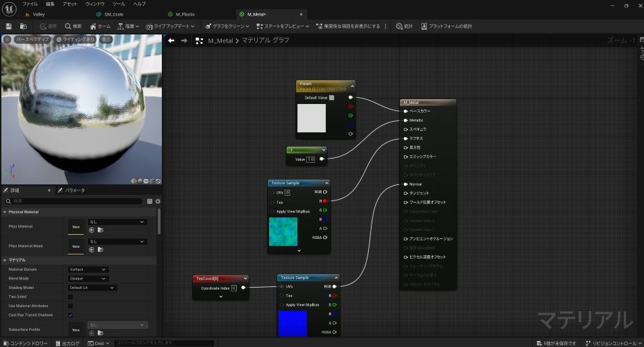644x347 pixels.
Task: Switch to the SM_Crate tab
Action: [x=114, y=14]
